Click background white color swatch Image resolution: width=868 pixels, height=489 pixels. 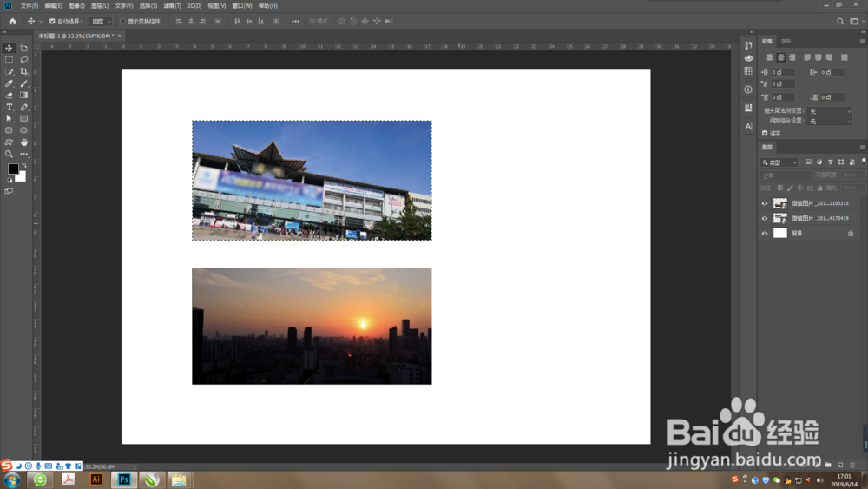[x=22, y=177]
